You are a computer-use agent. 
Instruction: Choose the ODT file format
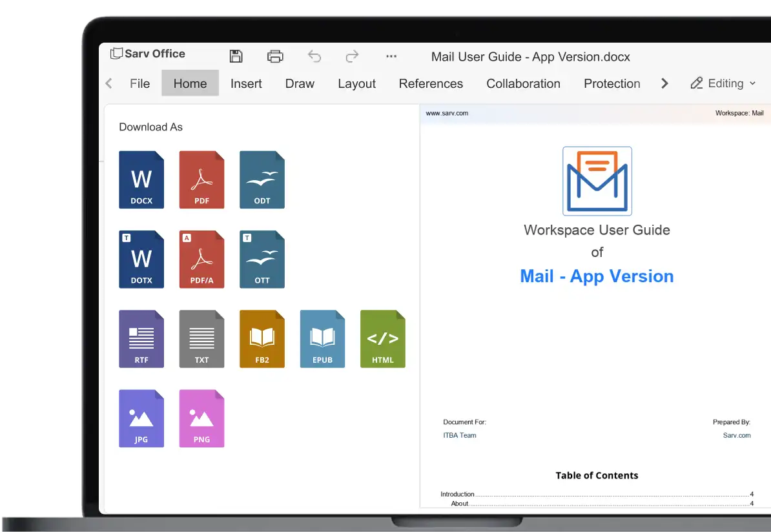[x=262, y=179]
